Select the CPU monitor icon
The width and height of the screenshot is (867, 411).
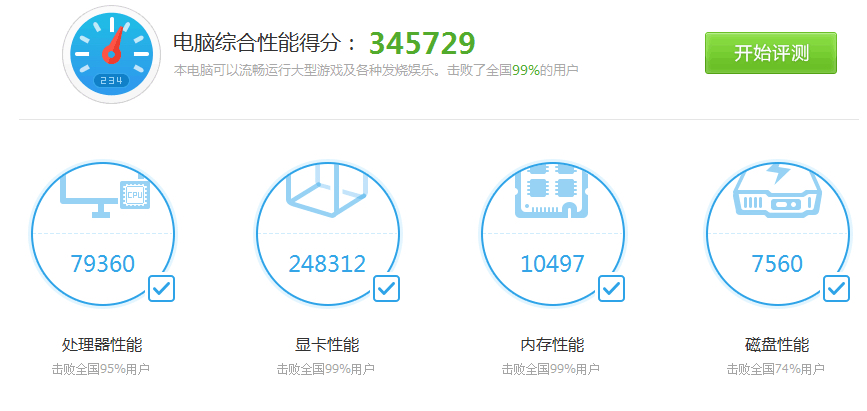105,194
